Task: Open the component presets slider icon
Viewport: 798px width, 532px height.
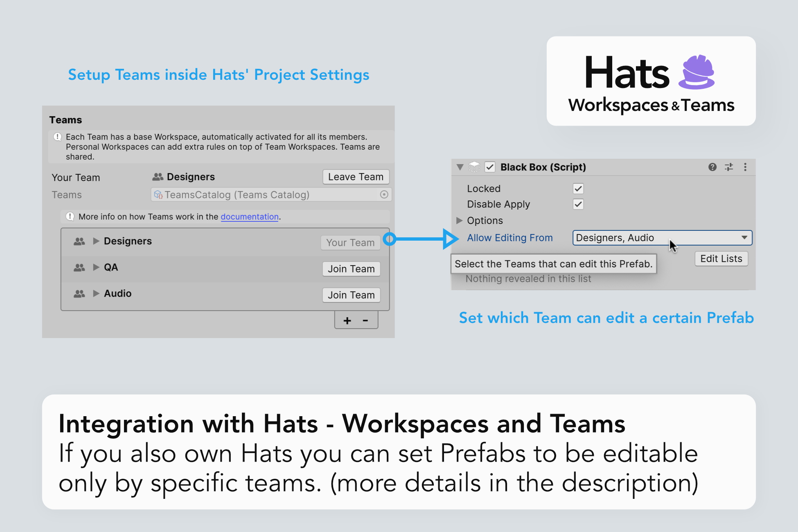Action: click(x=729, y=167)
